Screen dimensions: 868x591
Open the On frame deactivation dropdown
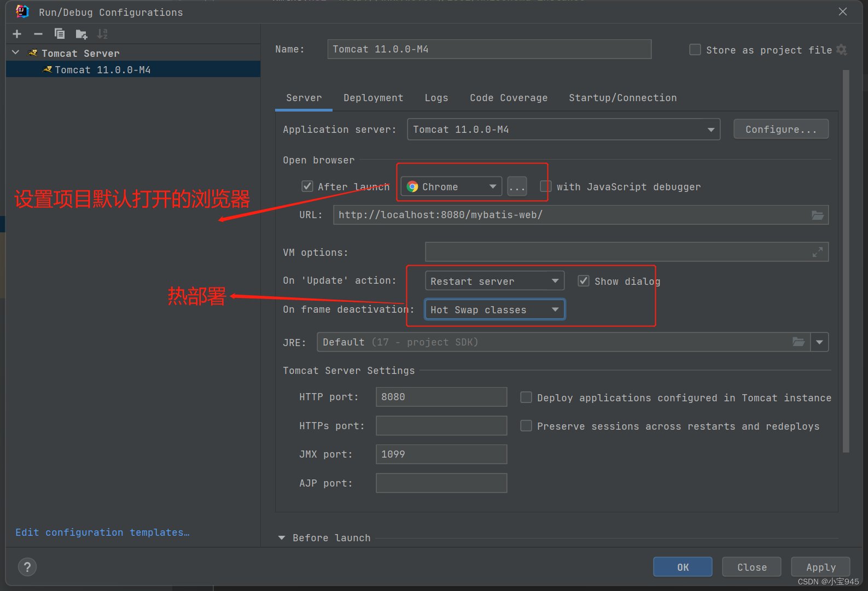click(x=494, y=309)
